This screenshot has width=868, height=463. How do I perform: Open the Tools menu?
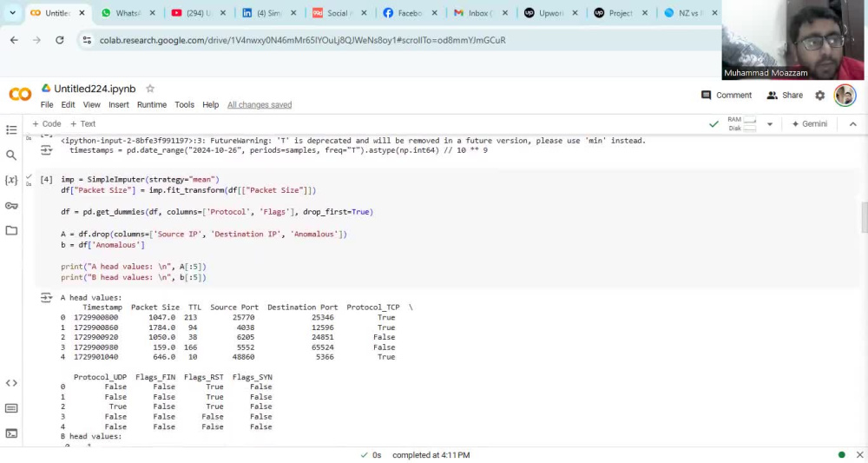pos(184,104)
